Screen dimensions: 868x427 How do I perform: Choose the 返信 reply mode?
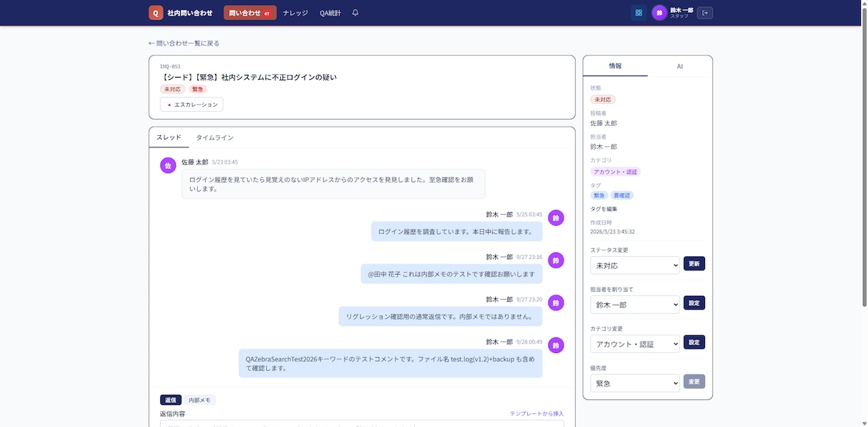[171, 400]
